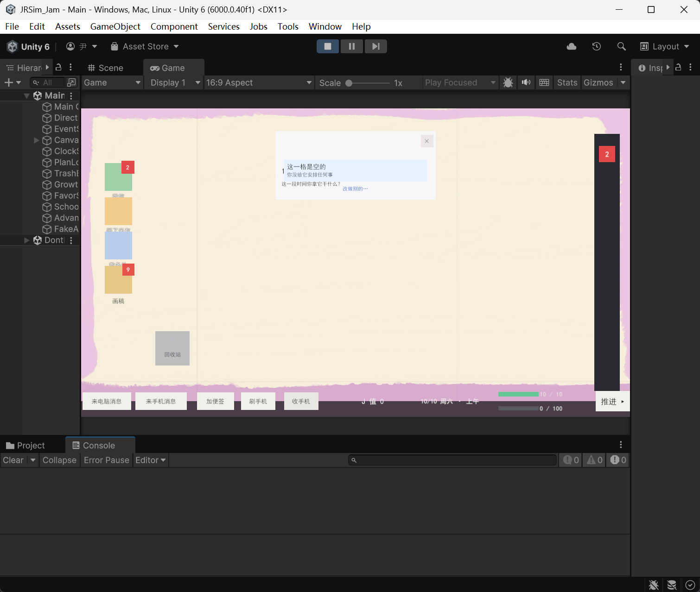Open the GameObject menu

[x=115, y=26]
